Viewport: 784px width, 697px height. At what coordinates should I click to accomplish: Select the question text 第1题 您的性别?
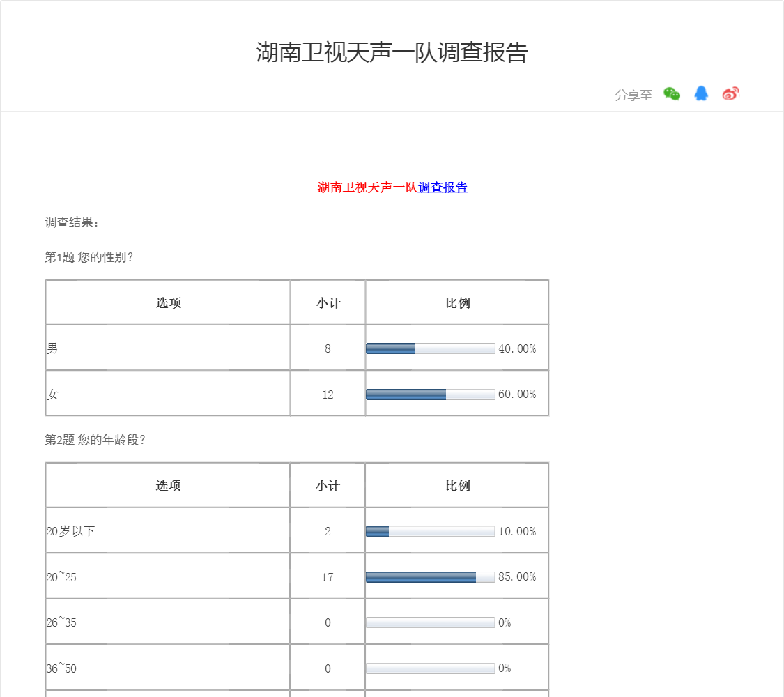[x=89, y=257]
